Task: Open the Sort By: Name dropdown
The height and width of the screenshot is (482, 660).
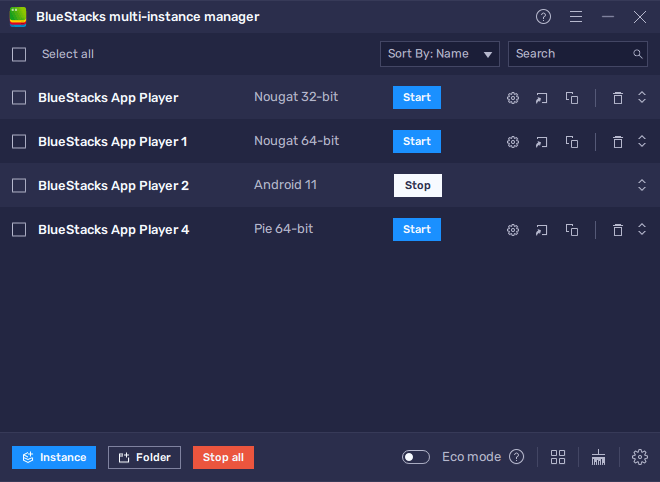Action: pos(440,54)
